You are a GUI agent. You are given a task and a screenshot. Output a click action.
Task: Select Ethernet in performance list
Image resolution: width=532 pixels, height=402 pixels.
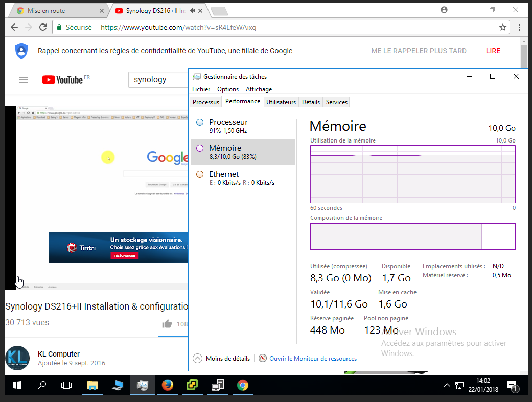[x=243, y=178]
